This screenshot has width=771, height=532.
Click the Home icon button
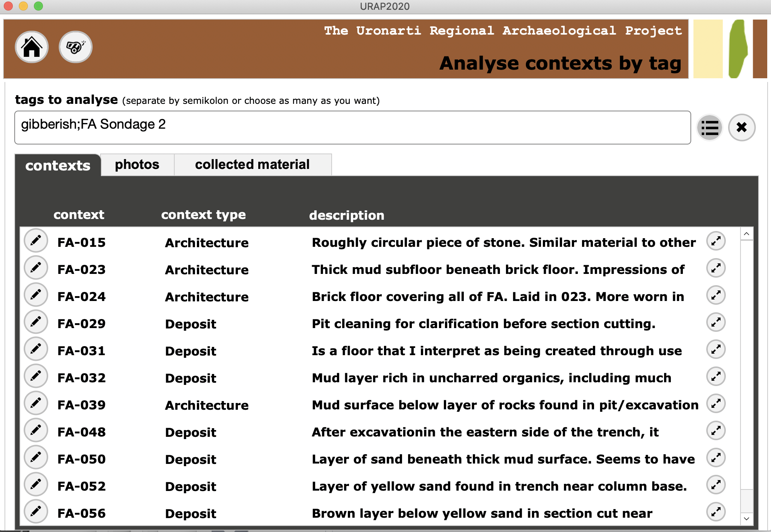pos(32,47)
